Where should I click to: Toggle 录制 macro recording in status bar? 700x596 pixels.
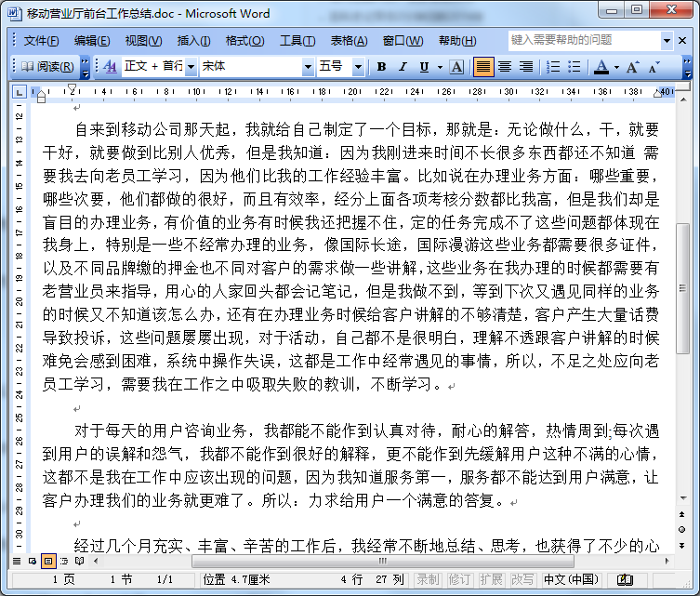(428, 579)
